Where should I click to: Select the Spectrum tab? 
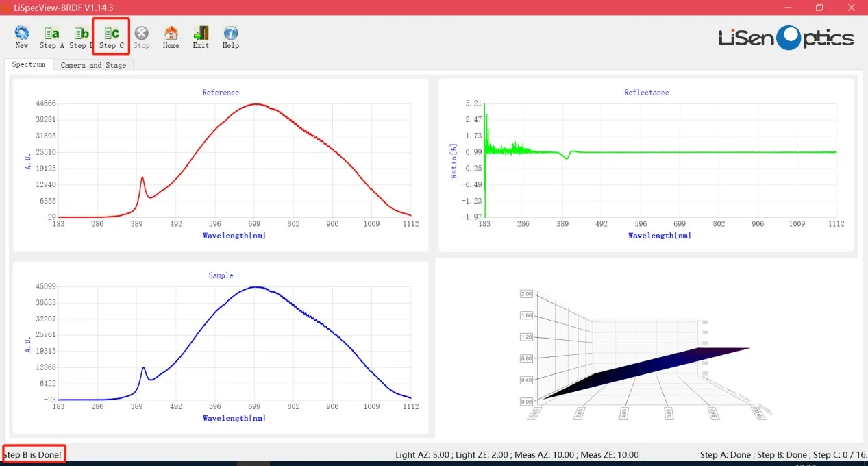pyautogui.click(x=28, y=64)
